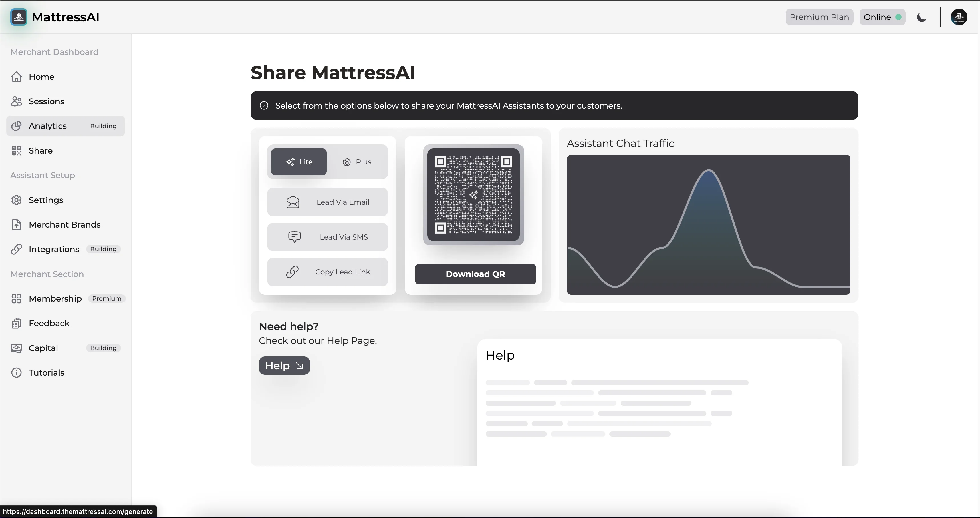Click the Share QR code sidebar icon

pyautogui.click(x=16, y=151)
